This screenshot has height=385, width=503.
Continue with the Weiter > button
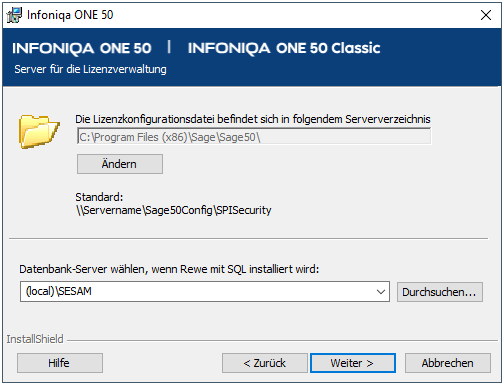pos(353,363)
